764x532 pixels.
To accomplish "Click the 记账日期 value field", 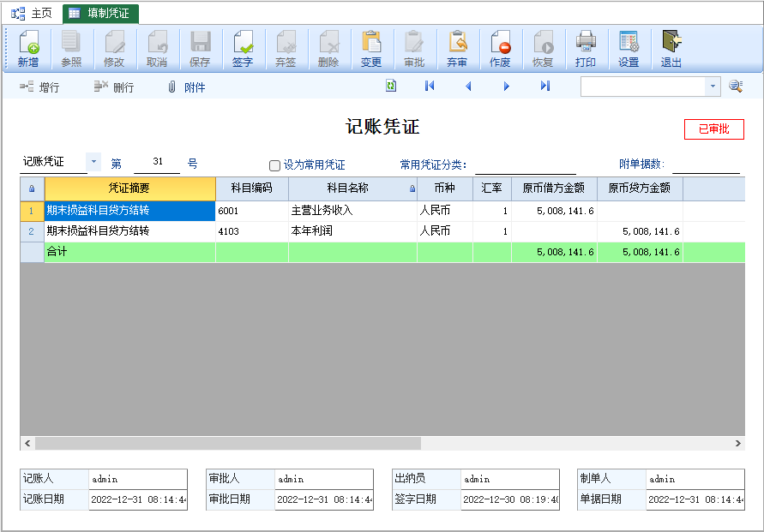I will (138, 499).
